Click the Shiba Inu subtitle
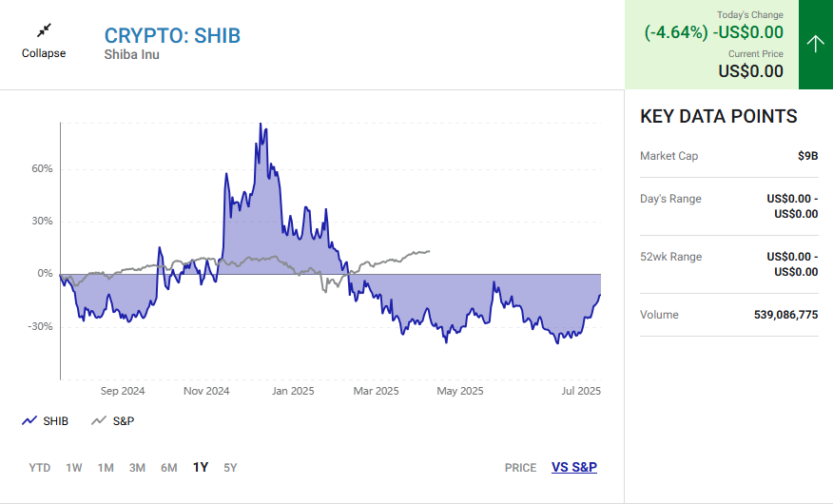Screen dimensions: 833x504 (132, 55)
